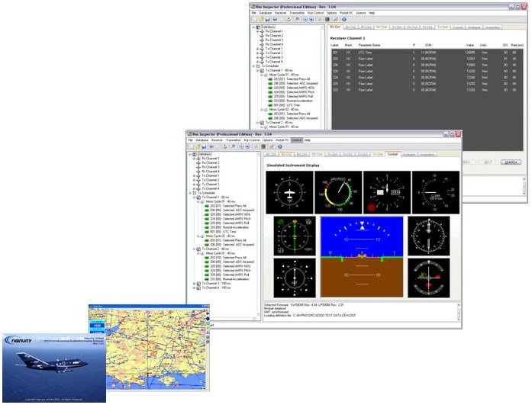
Task: Click the Open folder icon in front window toolbar
Action: coord(197,146)
